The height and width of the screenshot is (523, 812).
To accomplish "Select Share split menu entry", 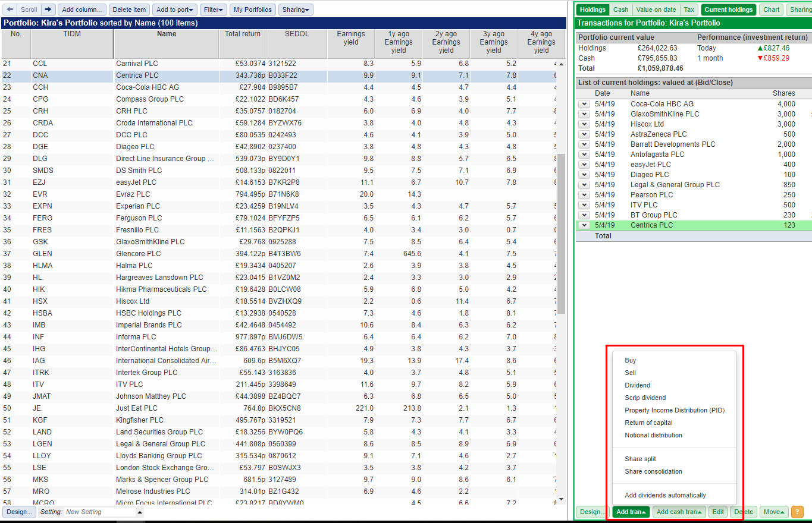I will 640,459.
